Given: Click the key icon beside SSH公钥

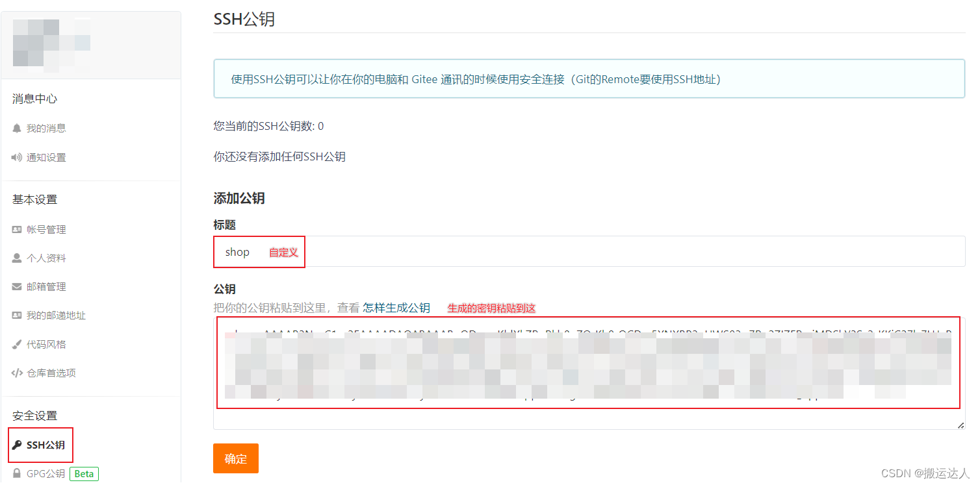Looking at the screenshot, I should (17, 445).
